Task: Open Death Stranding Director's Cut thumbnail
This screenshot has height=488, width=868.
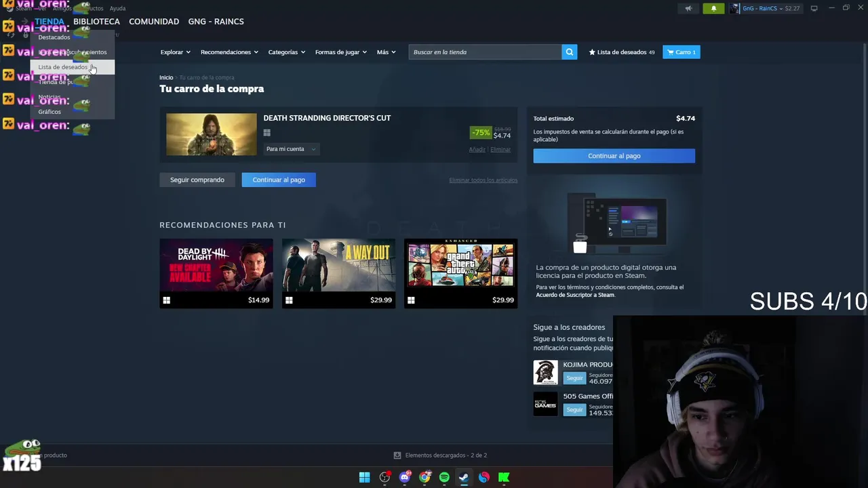Action: [212, 134]
